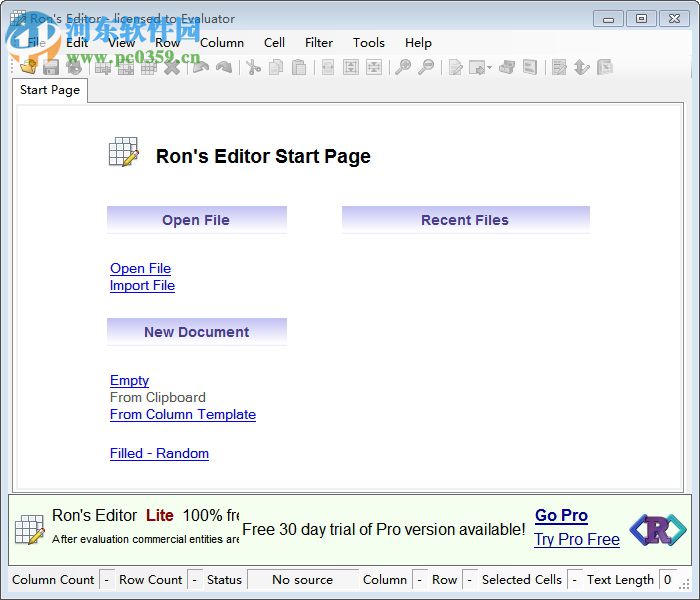Screen dimensions: 700x600
Task: Click the Column Count status label
Action: tap(53, 580)
